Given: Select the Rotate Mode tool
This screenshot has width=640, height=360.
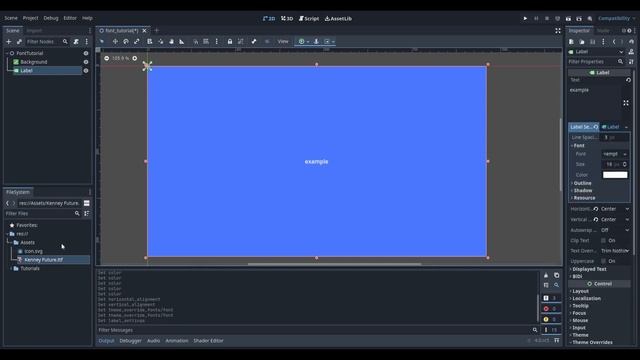Looking at the screenshot, I should click(x=126, y=41).
